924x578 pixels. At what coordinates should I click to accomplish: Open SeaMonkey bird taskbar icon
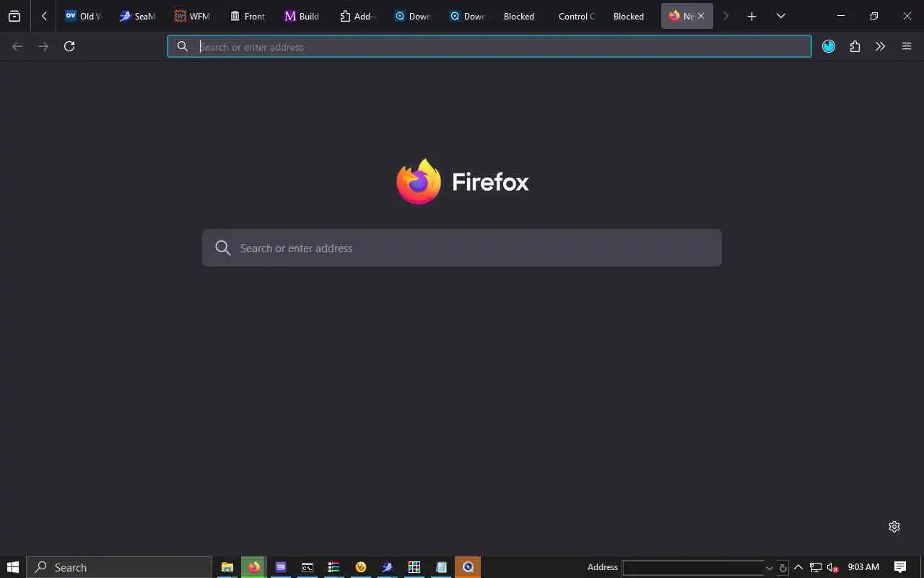pos(388,567)
